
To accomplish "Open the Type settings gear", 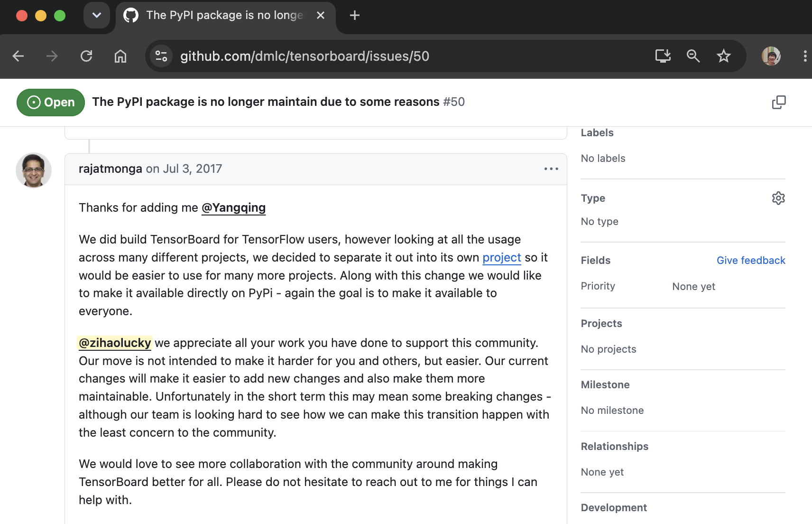I will tap(778, 198).
